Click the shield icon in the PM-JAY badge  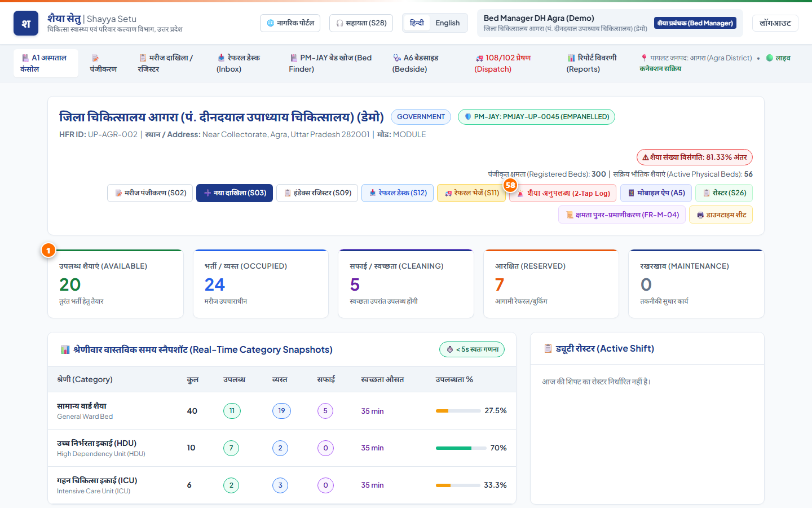coord(467,117)
